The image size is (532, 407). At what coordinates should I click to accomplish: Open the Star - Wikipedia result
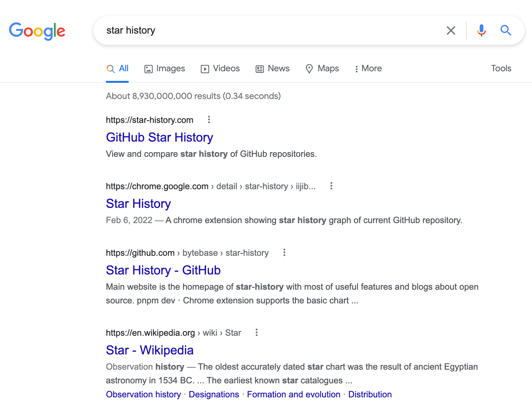(150, 350)
